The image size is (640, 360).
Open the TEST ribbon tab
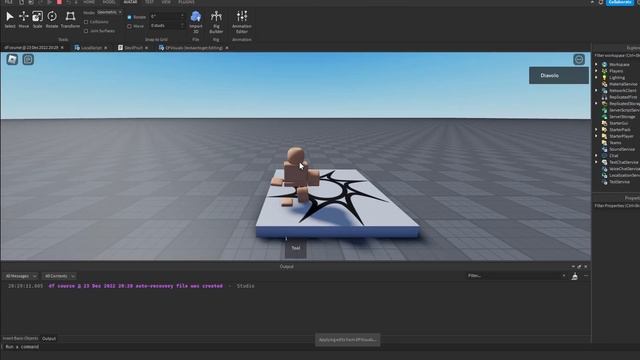149,2
